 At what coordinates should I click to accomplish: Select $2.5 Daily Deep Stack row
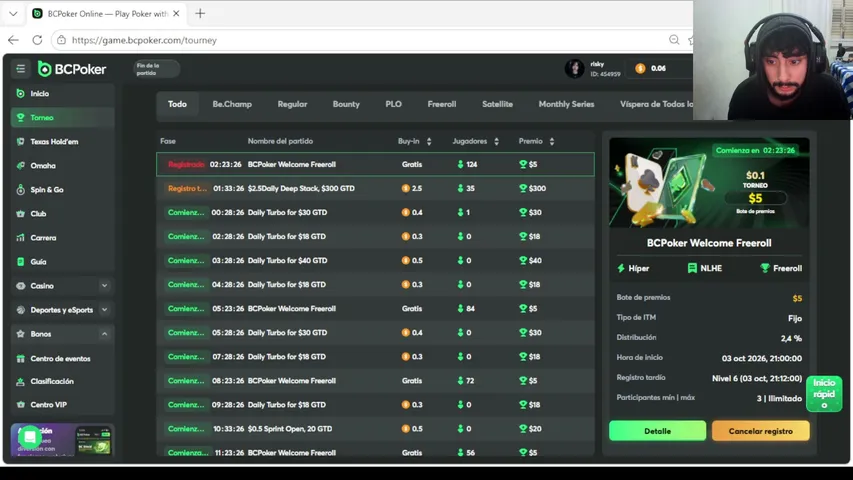click(x=375, y=188)
